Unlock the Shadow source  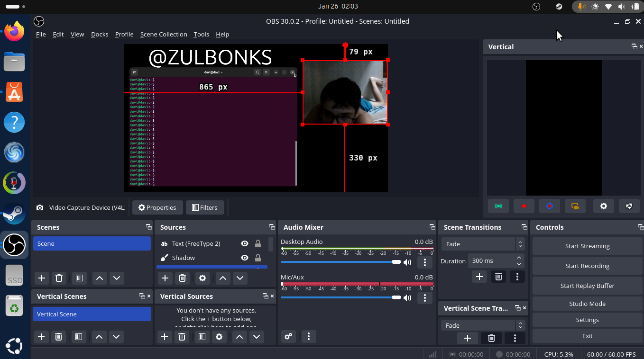tap(258, 258)
